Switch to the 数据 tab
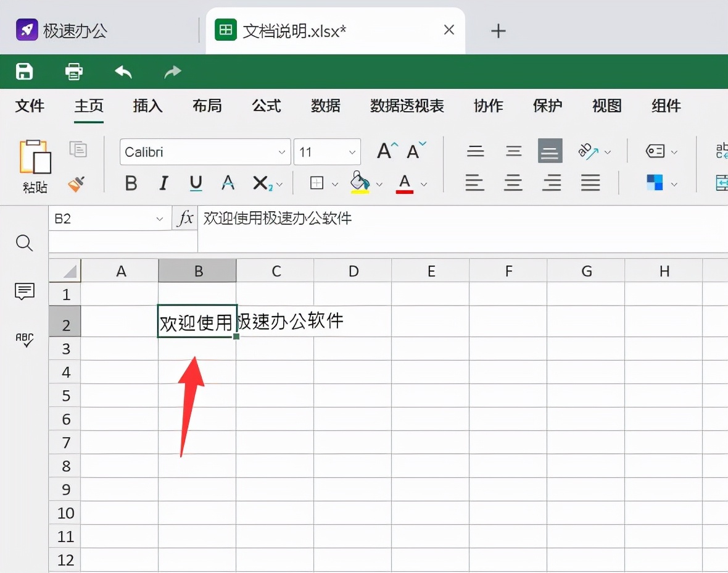Viewport: 728px width, 573px height. (x=326, y=106)
